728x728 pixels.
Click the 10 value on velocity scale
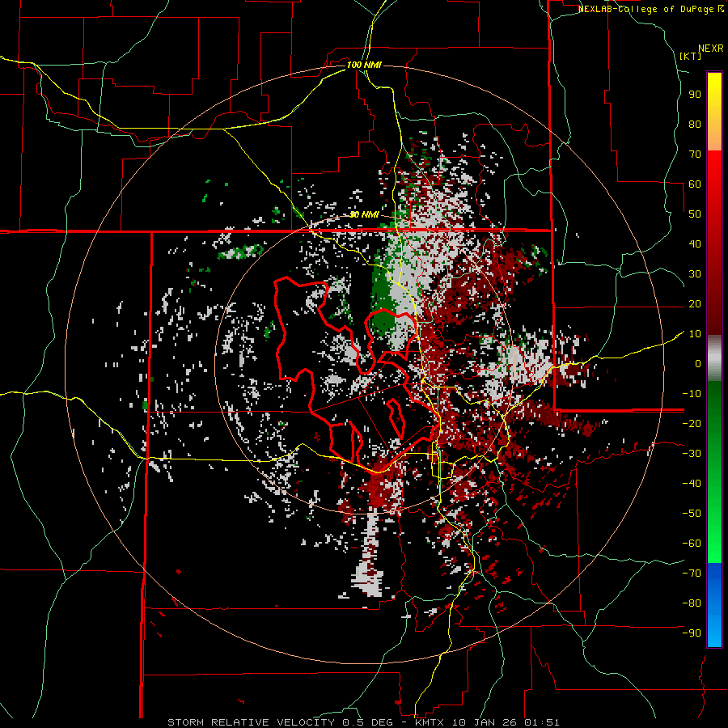(695, 334)
